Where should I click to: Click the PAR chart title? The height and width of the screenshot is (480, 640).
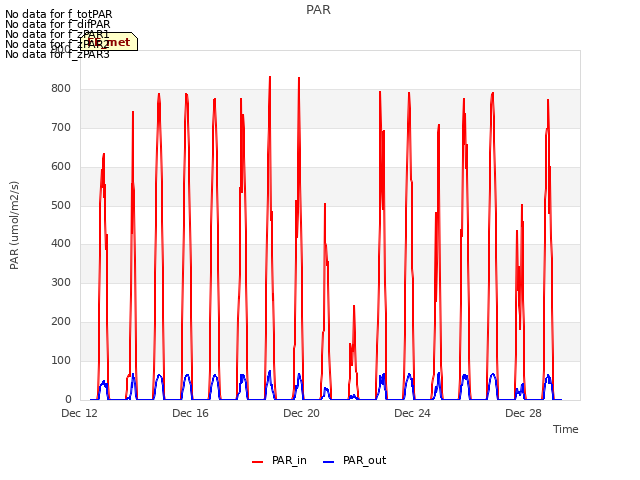318,10
